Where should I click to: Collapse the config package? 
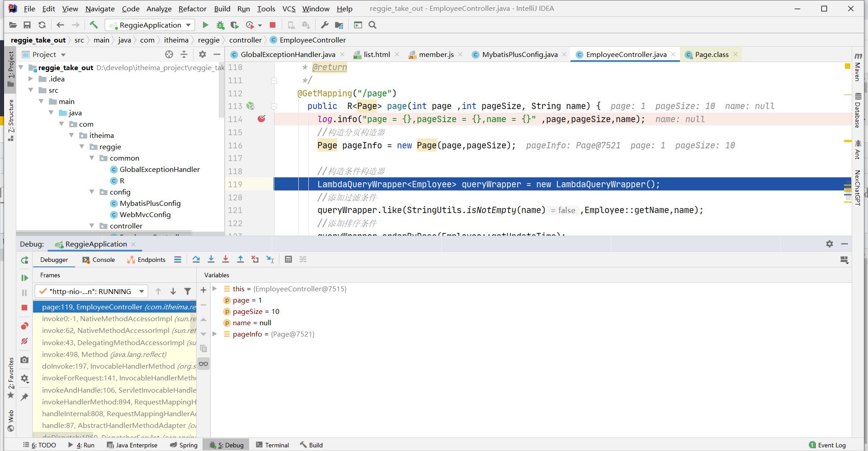[92, 192]
